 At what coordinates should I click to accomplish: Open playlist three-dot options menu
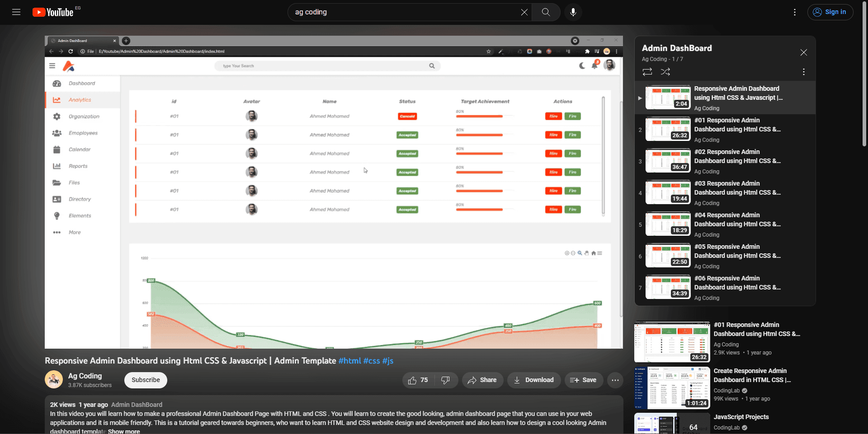coord(803,72)
